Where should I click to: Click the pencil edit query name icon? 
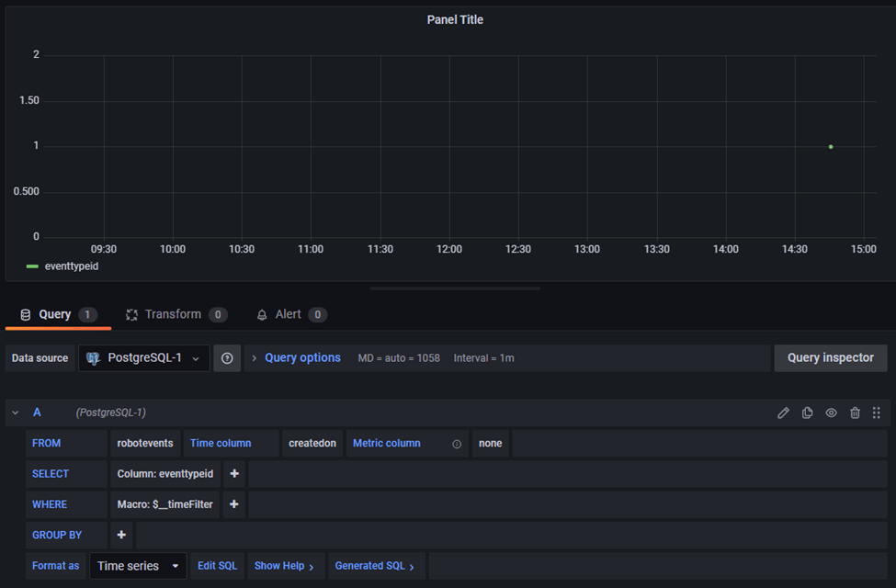pos(783,413)
